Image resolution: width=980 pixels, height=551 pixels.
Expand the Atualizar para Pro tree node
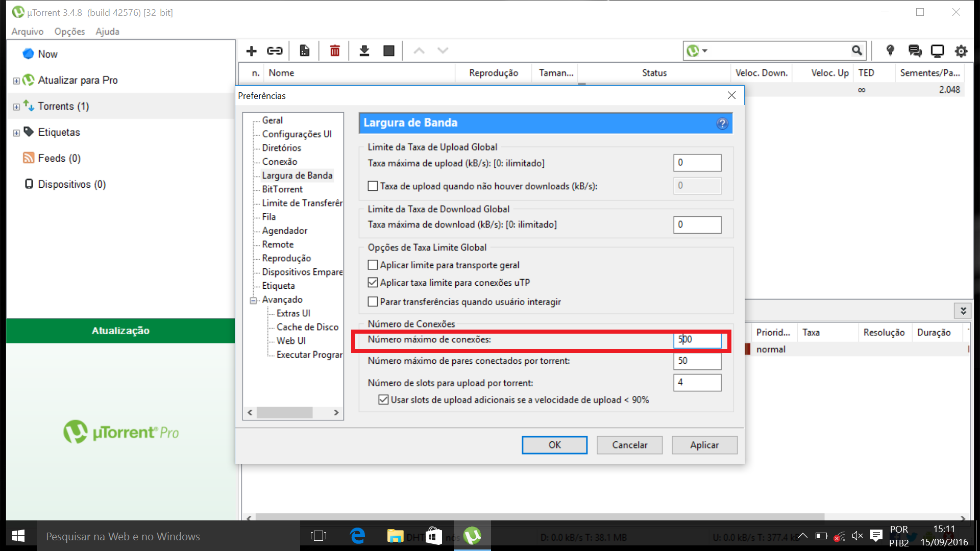[x=16, y=81]
